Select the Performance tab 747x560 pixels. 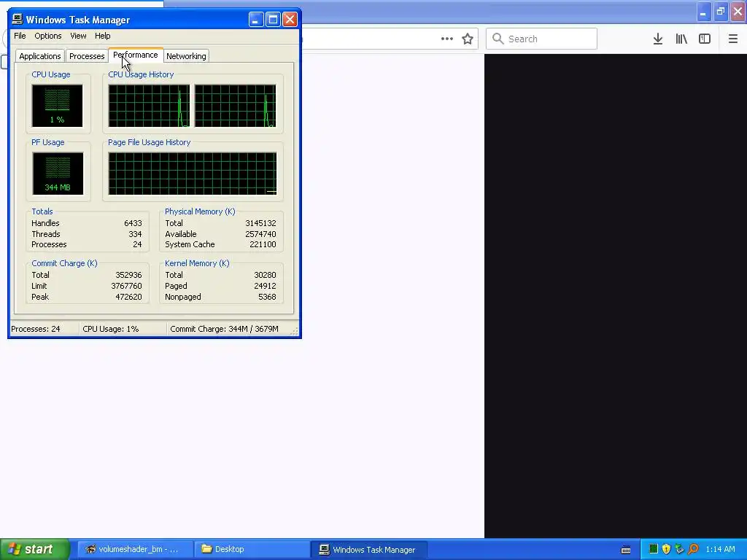point(136,55)
